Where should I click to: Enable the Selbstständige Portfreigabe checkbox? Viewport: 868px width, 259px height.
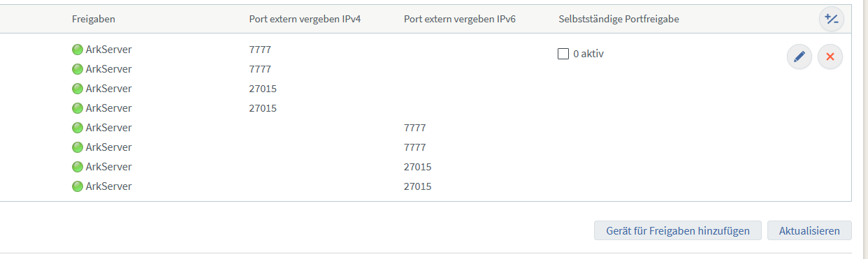(x=563, y=54)
